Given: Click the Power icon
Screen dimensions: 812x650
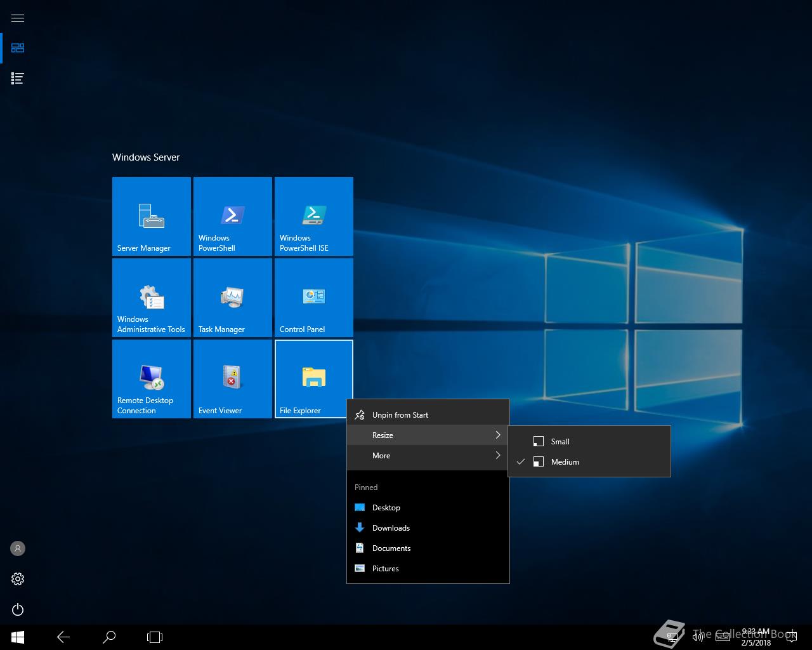Looking at the screenshot, I should tap(18, 609).
